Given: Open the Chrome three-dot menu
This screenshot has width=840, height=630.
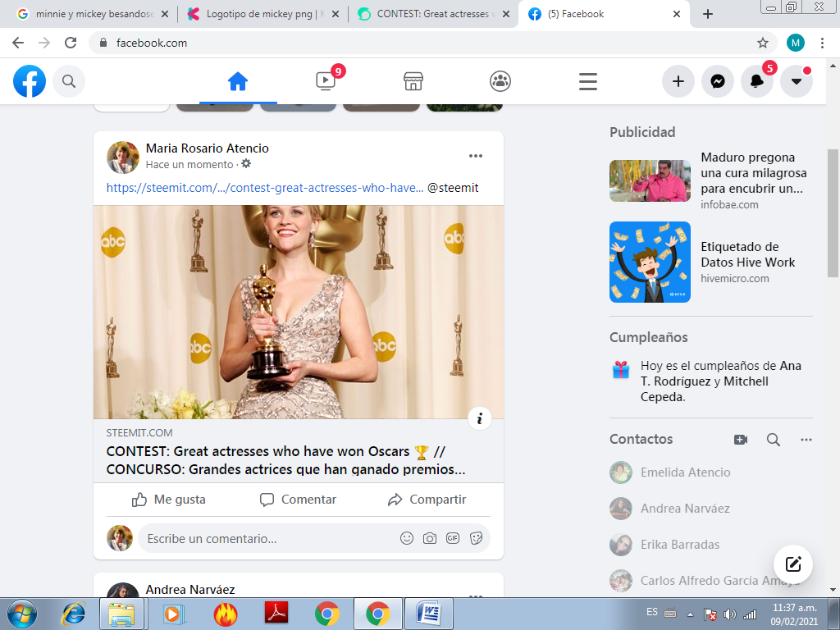Looking at the screenshot, I should (822, 43).
